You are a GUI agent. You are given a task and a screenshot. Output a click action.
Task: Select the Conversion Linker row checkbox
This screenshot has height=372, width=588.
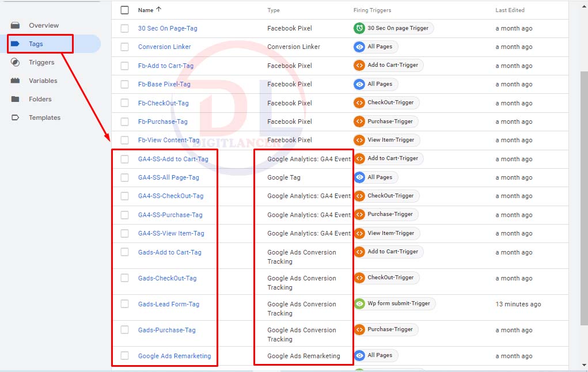124,47
